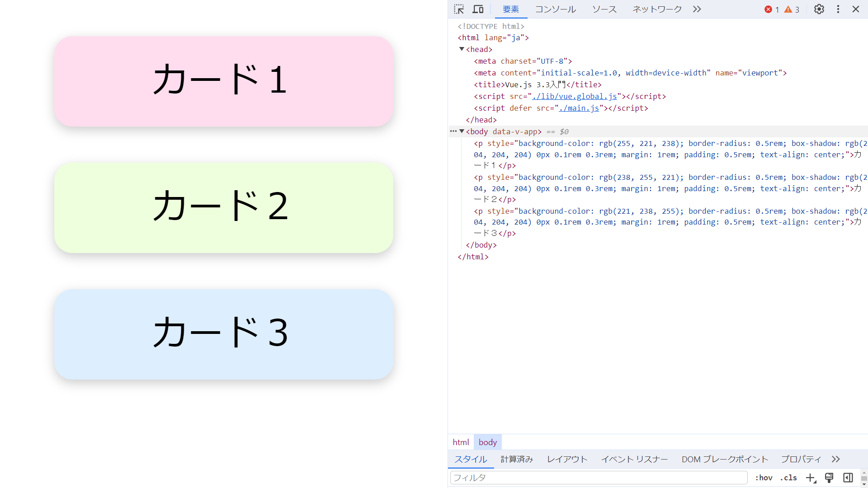The width and height of the screenshot is (868, 488).
Task: Open the ネットワーク tab
Action: click(657, 9)
